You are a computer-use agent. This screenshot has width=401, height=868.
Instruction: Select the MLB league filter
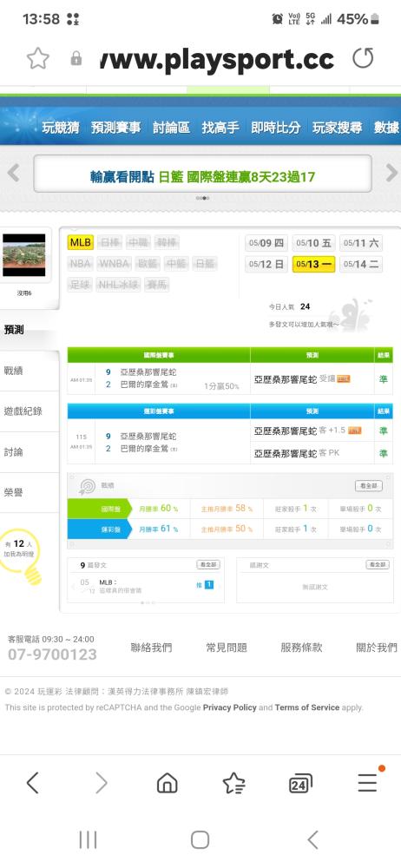81,242
